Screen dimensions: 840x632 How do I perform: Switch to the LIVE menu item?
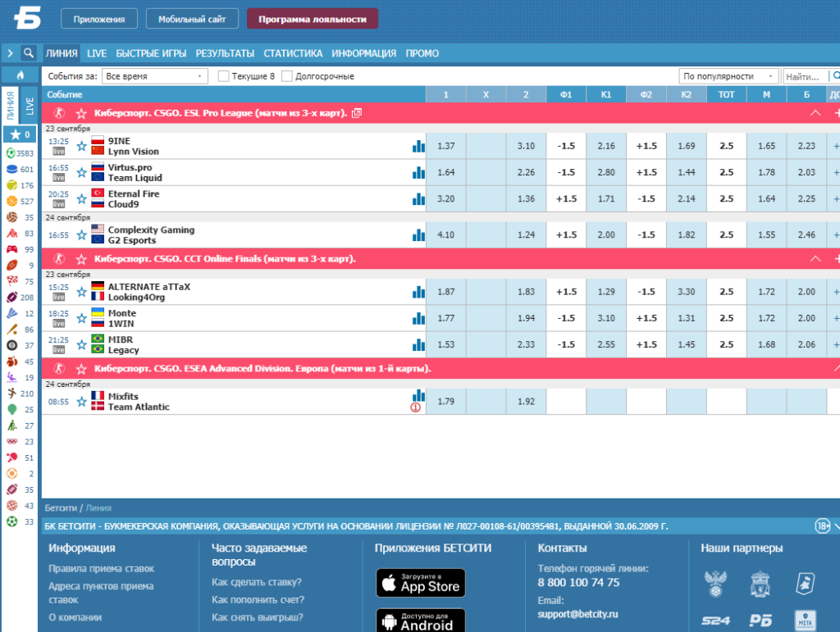click(97, 53)
